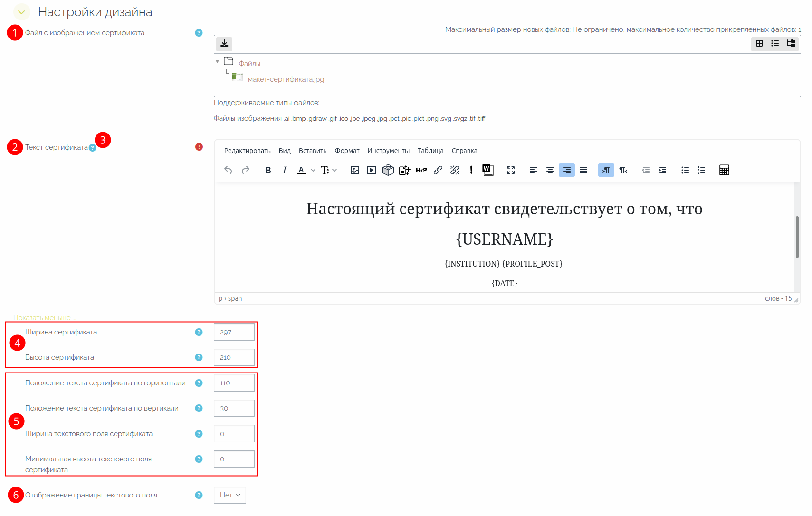Click the insert link icon

coord(438,170)
